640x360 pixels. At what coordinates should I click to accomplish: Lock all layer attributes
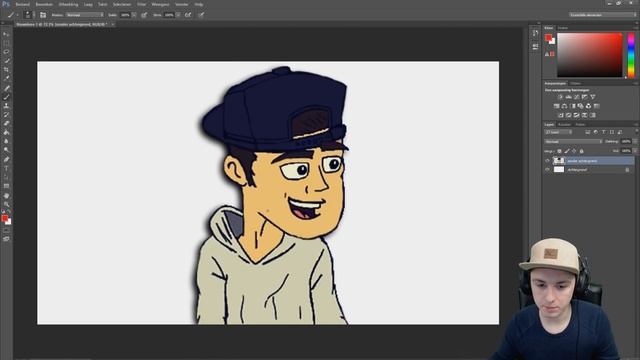[x=582, y=151]
